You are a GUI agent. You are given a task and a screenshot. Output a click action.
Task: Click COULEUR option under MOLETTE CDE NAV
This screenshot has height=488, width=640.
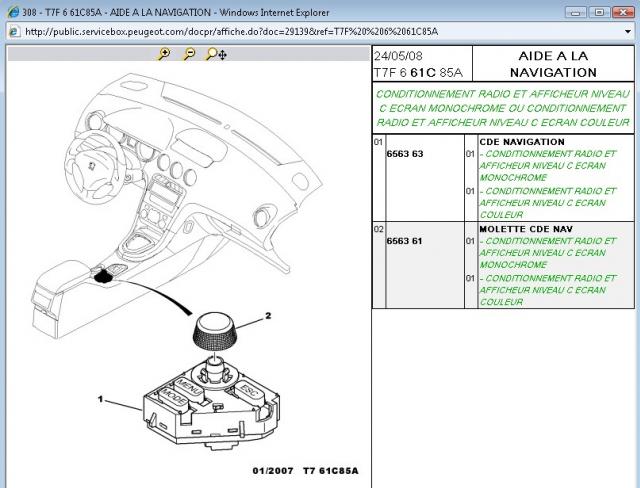click(548, 290)
